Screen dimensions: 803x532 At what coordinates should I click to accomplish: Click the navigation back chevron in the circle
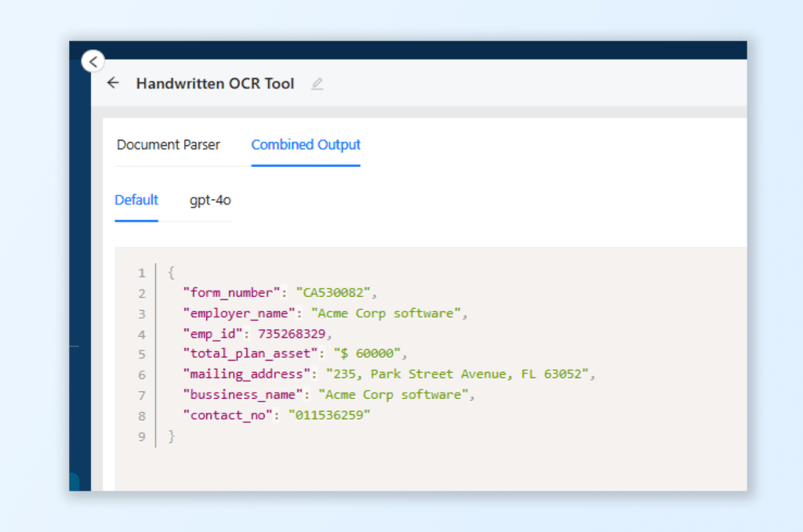click(x=93, y=61)
